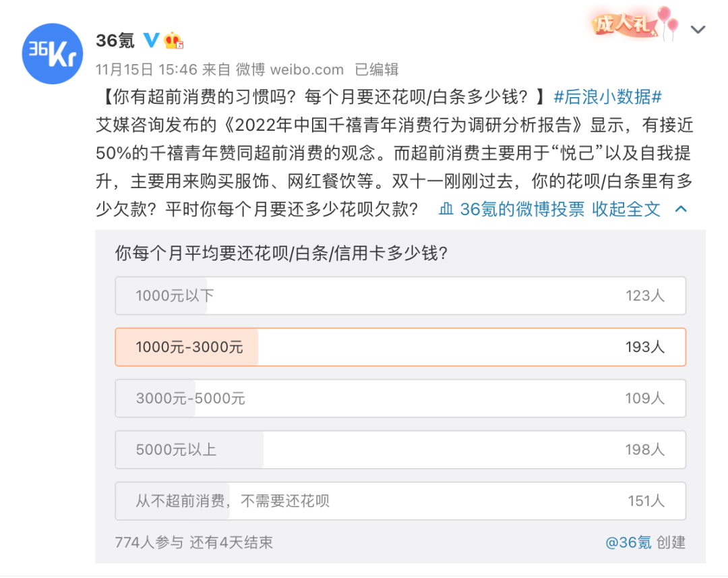Vote for the 1000元以下 option
Viewport: 728px width, 578px height.
[x=400, y=295]
